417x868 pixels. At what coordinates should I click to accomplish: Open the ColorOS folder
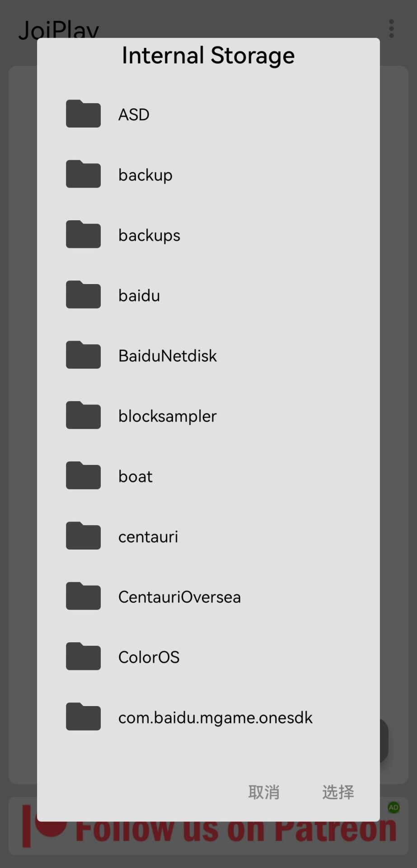click(x=149, y=657)
